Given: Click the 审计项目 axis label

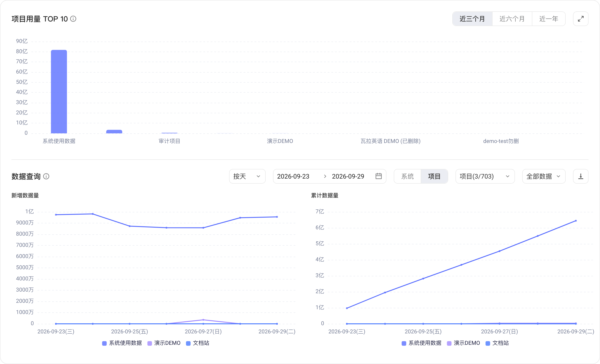Looking at the screenshot, I should (169, 141).
